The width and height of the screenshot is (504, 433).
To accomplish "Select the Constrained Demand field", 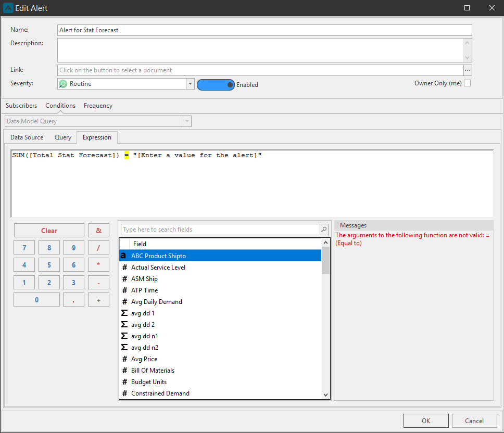I will pos(220,393).
